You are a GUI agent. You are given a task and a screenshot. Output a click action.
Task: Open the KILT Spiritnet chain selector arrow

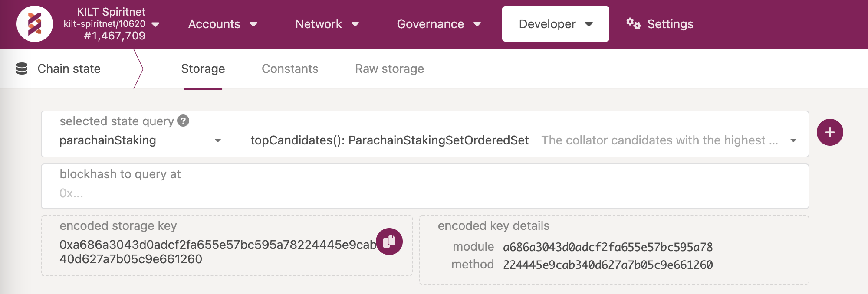155,24
